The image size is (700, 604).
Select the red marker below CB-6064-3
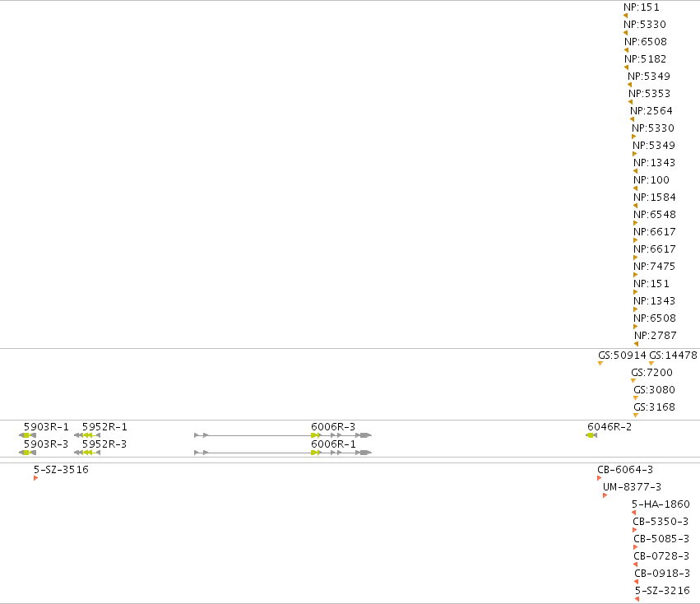[599, 478]
